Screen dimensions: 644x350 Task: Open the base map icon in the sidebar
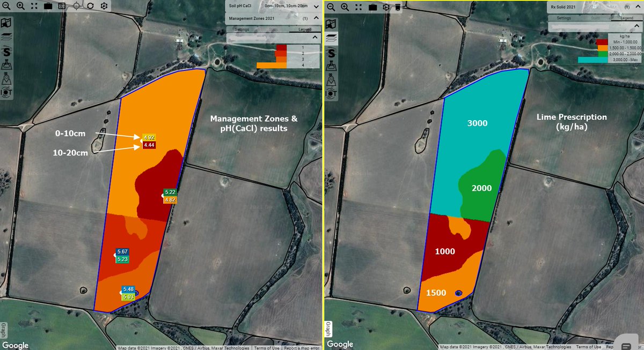tap(6, 23)
